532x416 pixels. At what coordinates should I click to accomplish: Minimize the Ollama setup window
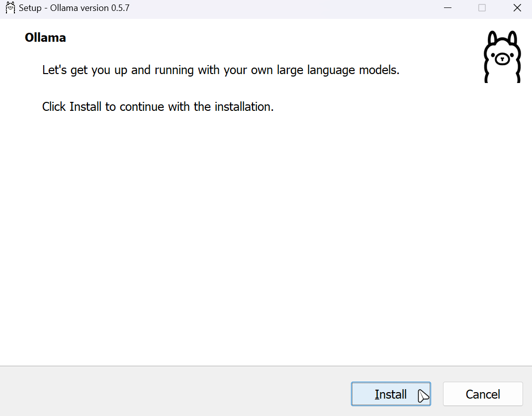point(448,8)
